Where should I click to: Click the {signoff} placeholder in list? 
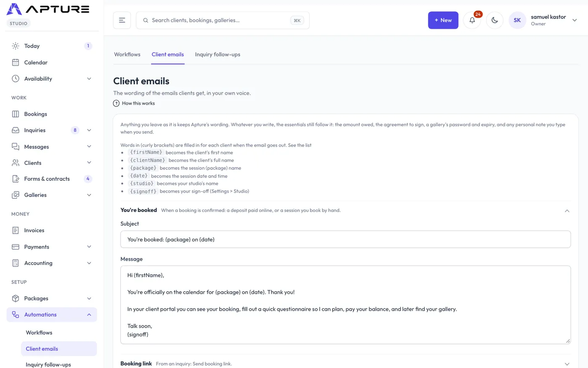coord(143,191)
